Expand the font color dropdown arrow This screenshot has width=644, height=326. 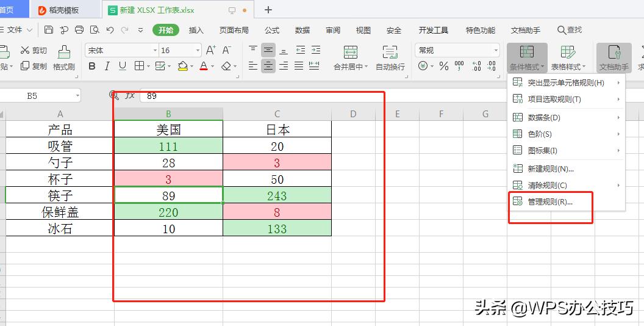pos(212,66)
